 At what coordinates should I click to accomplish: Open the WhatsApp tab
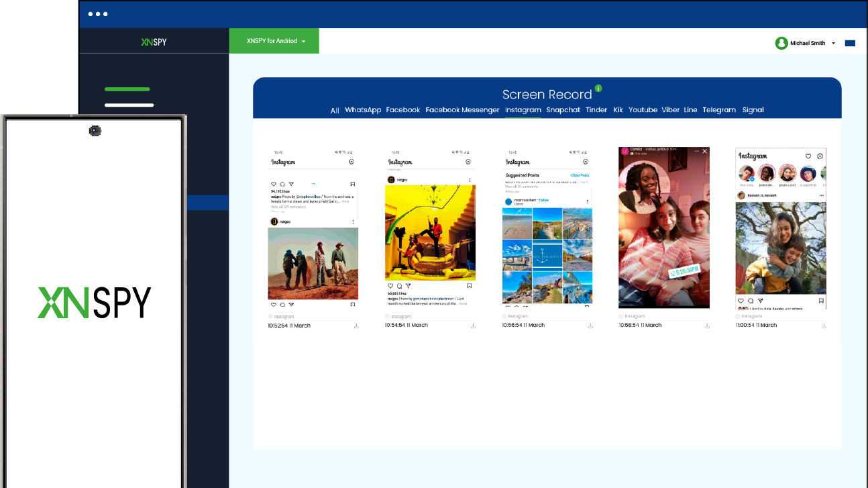click(363, 110)
